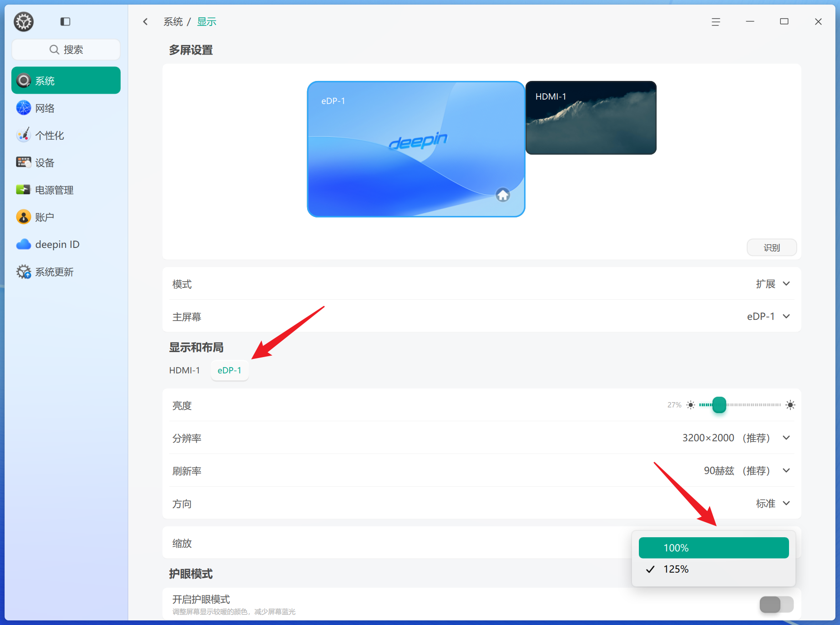
Task: Focus the search (搜索) input field
Action: (66, 50)
